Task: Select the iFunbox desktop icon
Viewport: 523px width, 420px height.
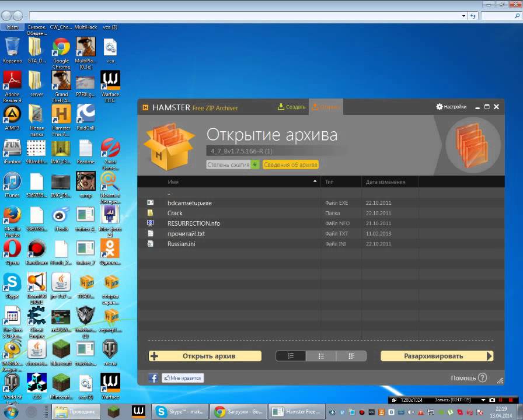Action: coord(12,151)
